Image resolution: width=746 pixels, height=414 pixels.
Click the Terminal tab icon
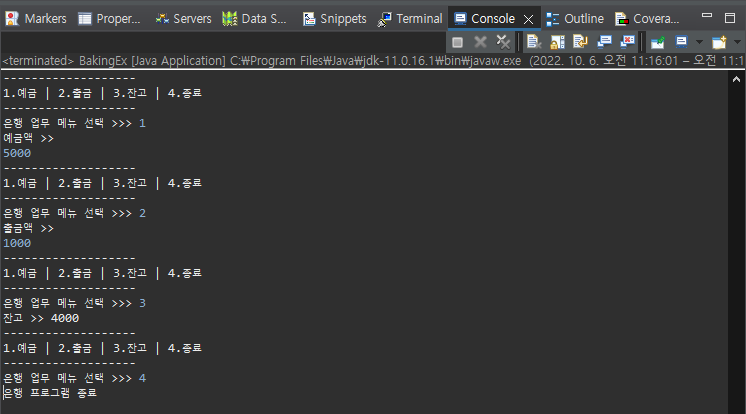(384, 19)
